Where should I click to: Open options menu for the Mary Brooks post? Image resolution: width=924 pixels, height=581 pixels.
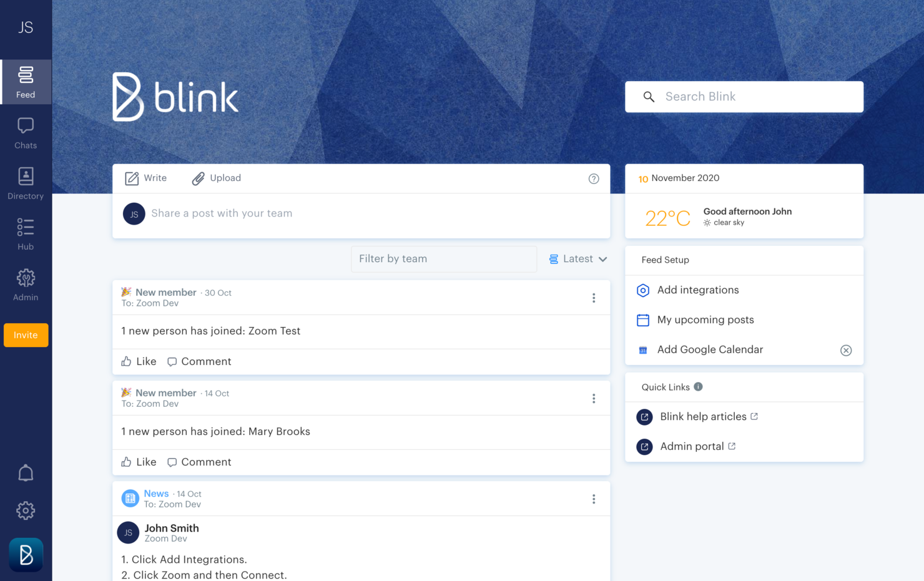(594, 399)
